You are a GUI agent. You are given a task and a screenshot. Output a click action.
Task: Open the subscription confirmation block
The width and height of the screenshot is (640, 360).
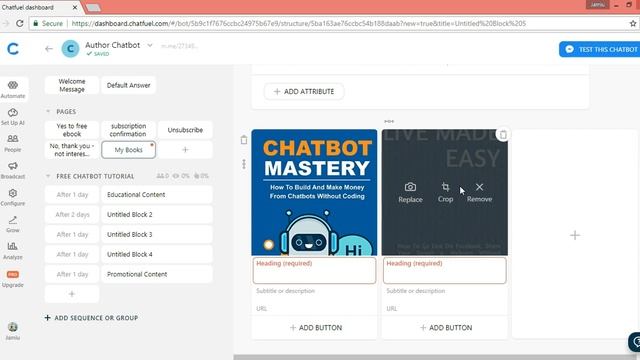pyautogui.click(x=129, y=130)
